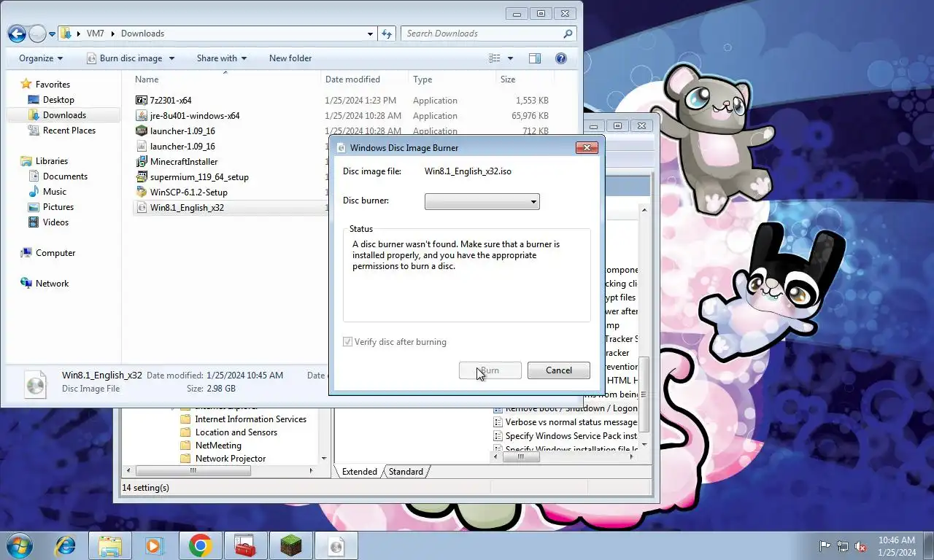Click the muted volume tray icon
The height and width of the screenshot is (560, 934).
coord(860,546)
